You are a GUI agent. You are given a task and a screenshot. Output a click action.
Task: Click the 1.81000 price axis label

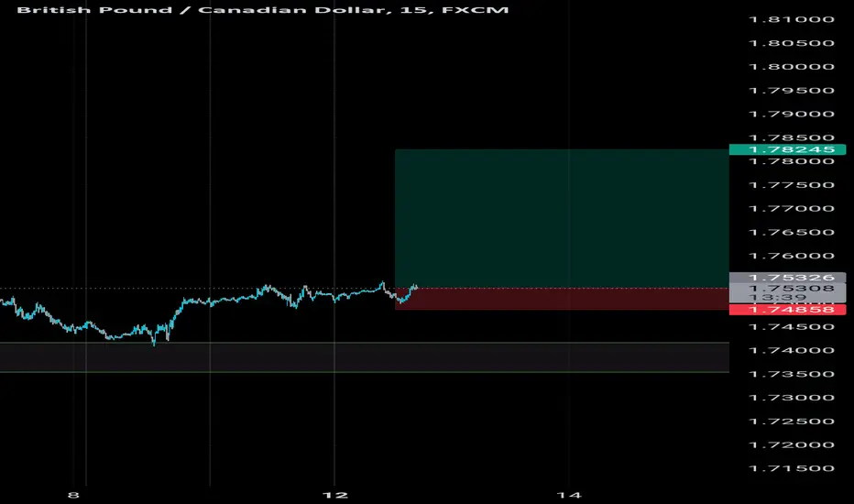click(792, 19)
